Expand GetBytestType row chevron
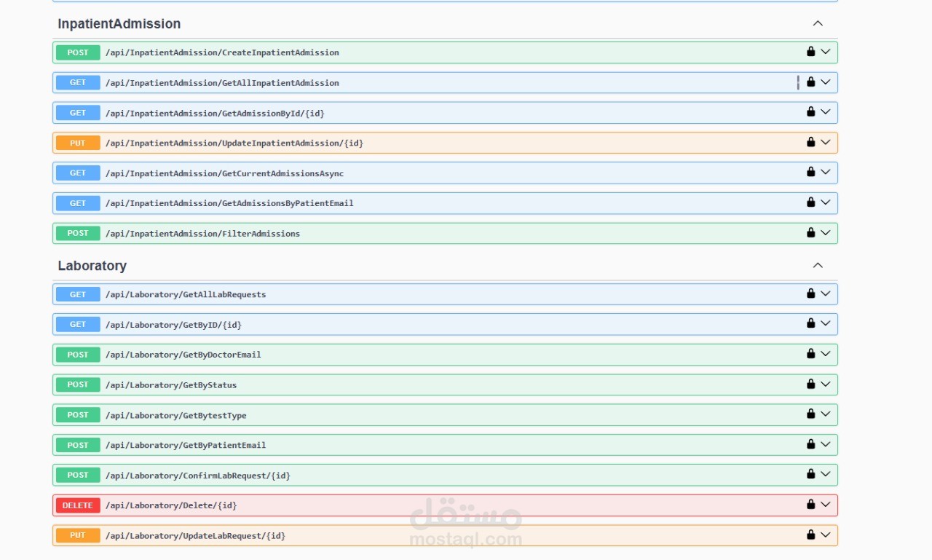Screen dimensions: 932x560 coord(826,414)
